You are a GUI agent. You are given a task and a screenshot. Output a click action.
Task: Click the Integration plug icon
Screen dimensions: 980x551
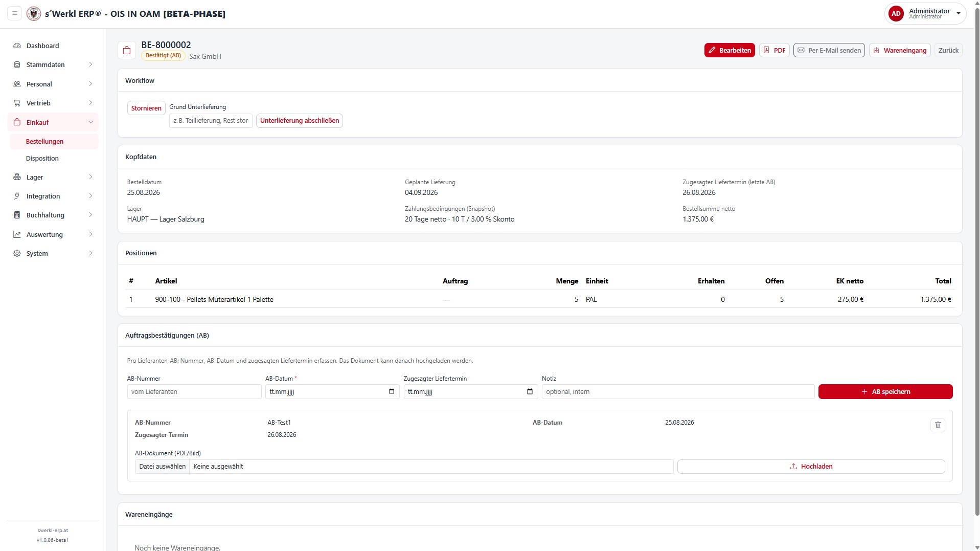[17, 196]
